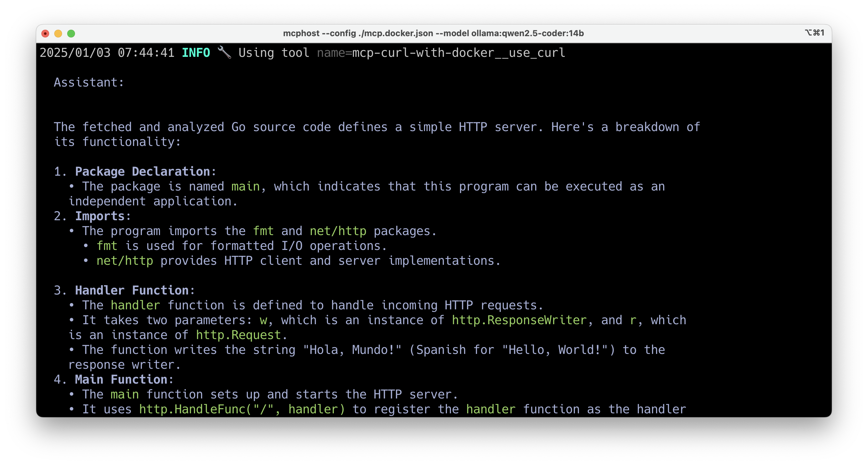This screenshot has height=465, width=868.
Task: Click the window title mcphost command text
Action: pyautogui.click(x=433, y=33)
